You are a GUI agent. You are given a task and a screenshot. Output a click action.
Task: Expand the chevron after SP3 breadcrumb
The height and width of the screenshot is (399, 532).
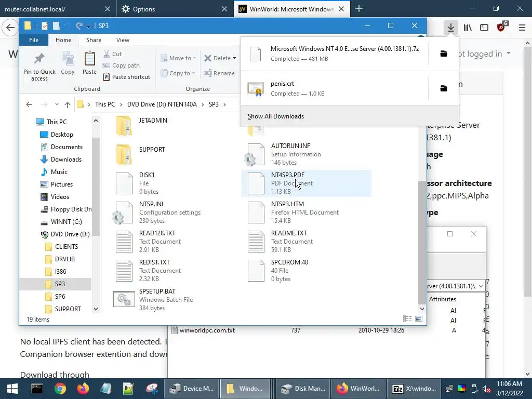click(x=224, y=104)
